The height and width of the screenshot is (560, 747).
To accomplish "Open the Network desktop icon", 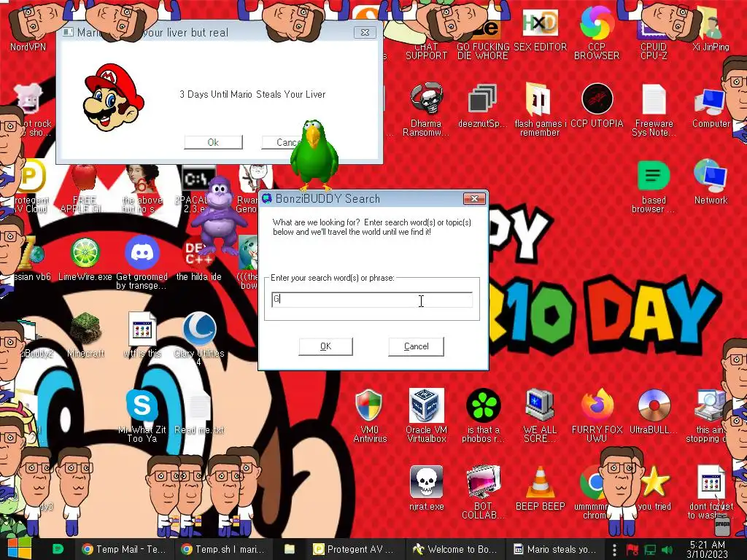I will [x=711, y=182].
